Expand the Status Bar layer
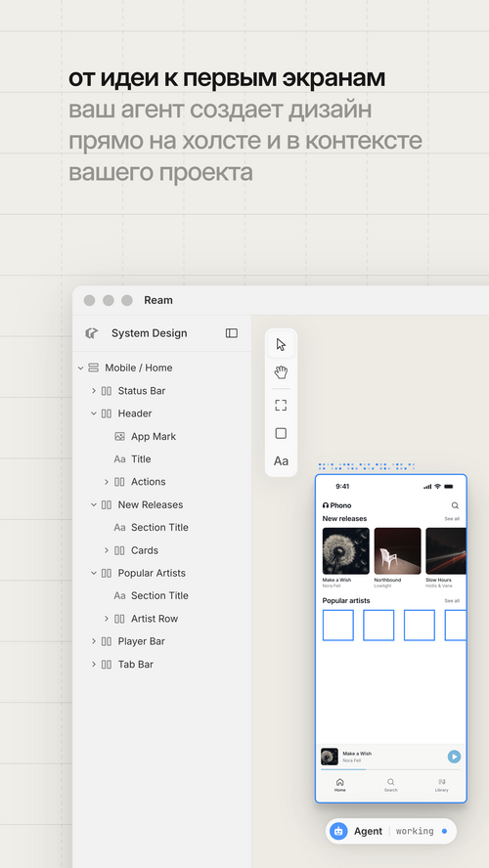 [x=94, y=391]
